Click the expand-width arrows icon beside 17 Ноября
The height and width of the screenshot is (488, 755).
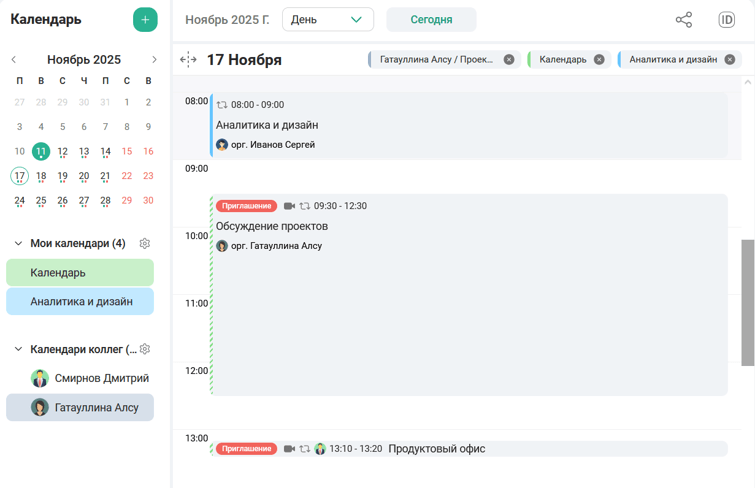coord(188,60)
